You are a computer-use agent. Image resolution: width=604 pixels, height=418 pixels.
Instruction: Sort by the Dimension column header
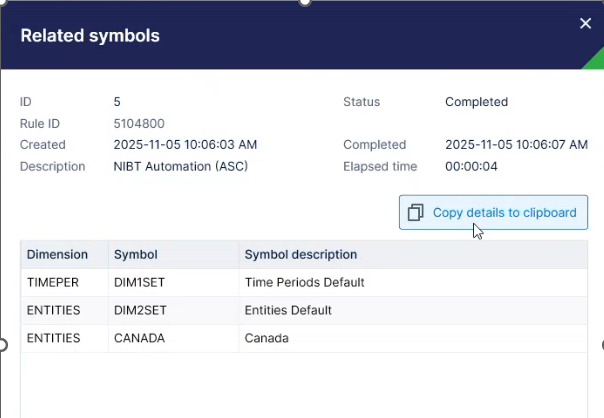tap(57, 255)
